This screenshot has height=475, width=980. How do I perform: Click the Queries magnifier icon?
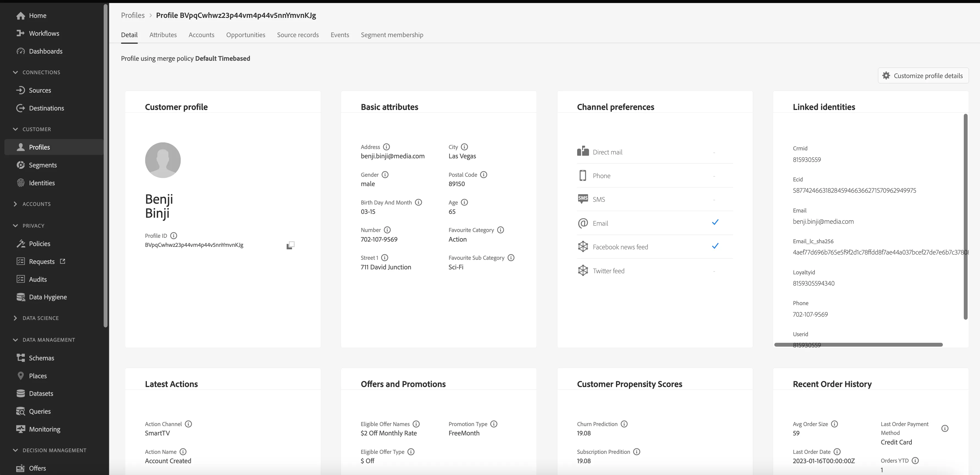pyautogui.click(x=21, y=411)
